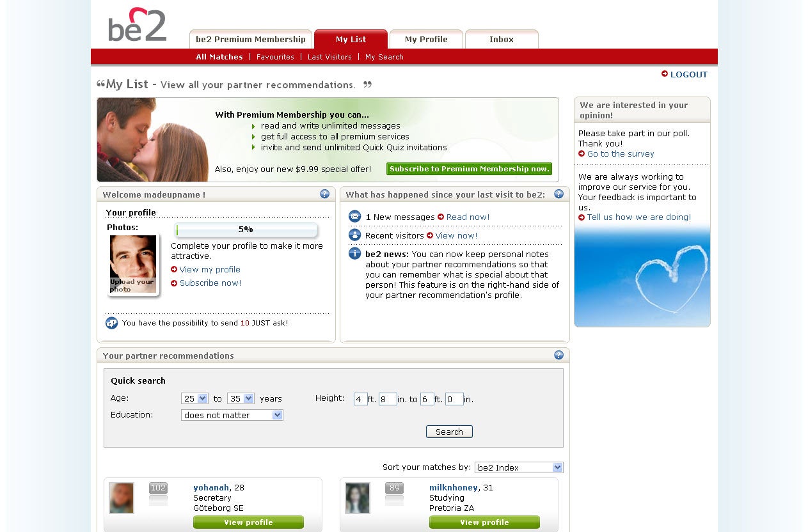The image size is (808, 532).
Task: Click the heart cloud sky image
Action: point(642,276)
